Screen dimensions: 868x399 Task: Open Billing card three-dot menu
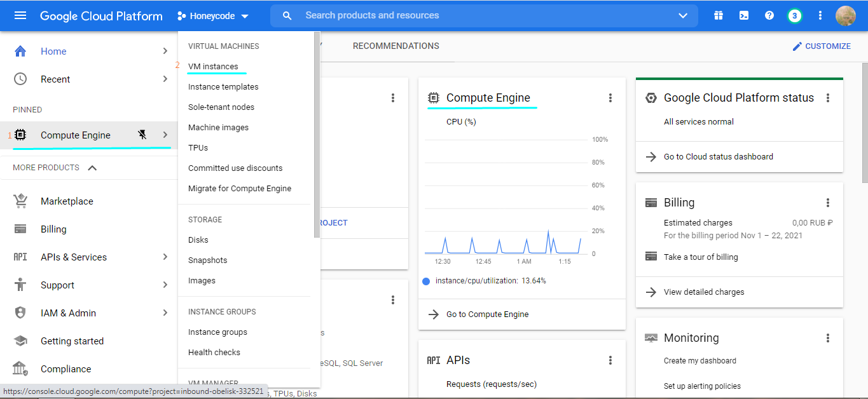pyautogui.click(x=828, y=203)
